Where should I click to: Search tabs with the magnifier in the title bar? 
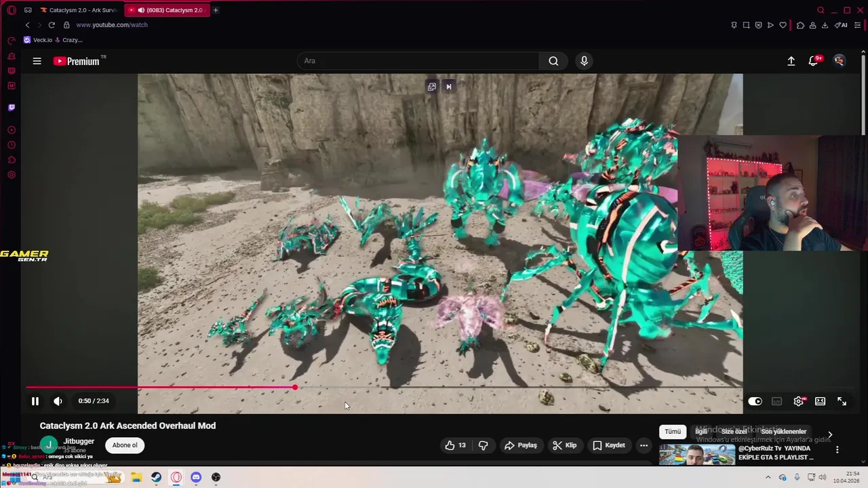click(x=821, y=10)
